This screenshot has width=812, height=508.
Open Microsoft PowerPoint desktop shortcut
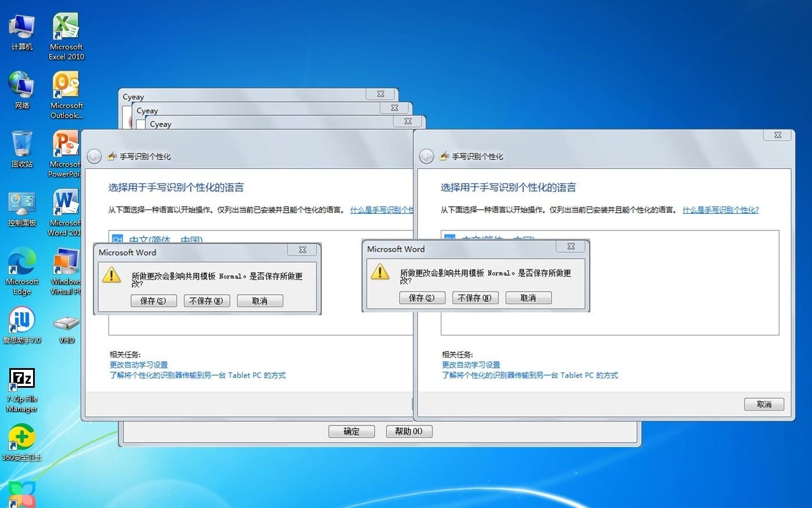64,153
